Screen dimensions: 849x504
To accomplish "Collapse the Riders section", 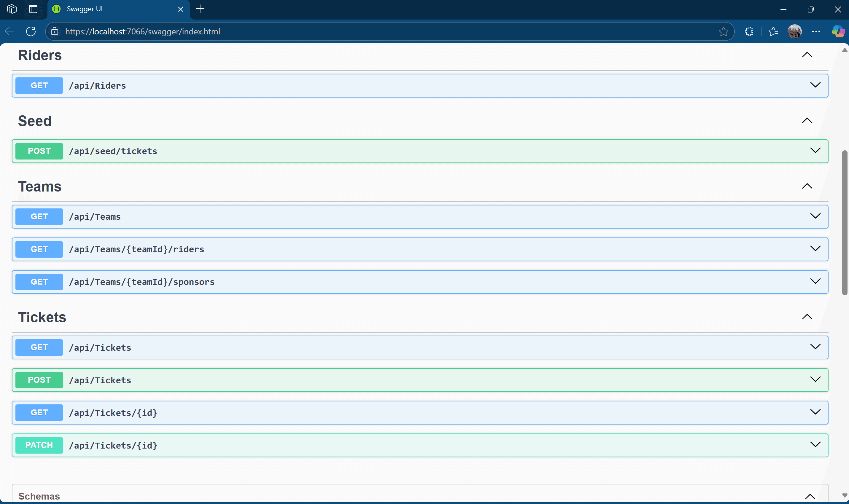I will (x=807, y=55).
